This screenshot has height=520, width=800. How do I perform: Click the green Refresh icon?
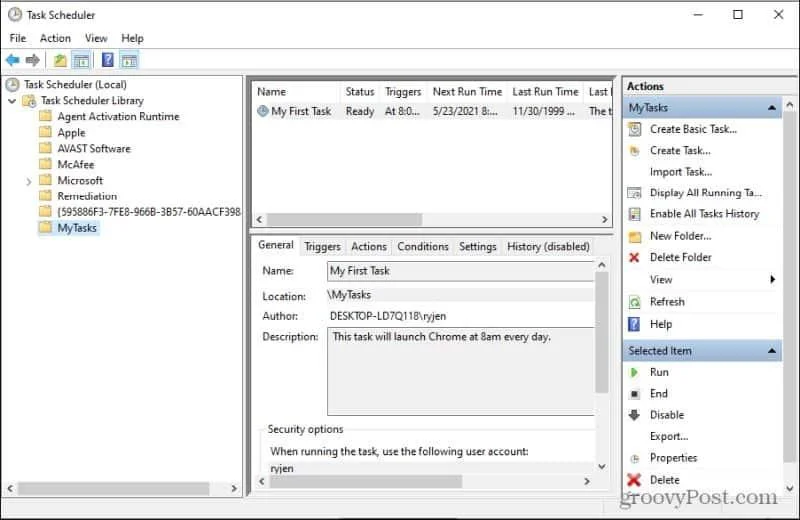coord(634,302)
